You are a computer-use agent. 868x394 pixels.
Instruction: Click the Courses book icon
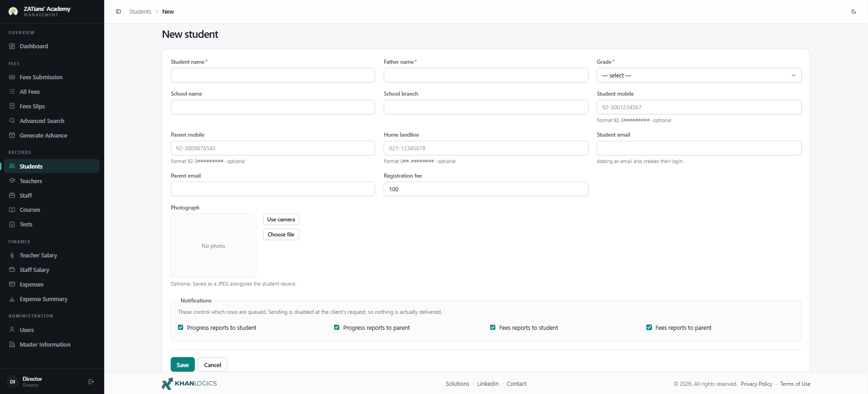coord(12,210)
